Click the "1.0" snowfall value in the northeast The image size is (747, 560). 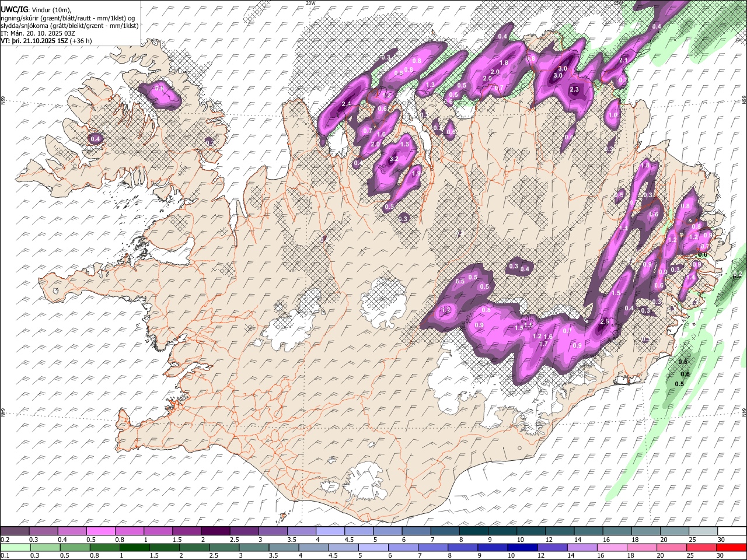pos(613,116)
